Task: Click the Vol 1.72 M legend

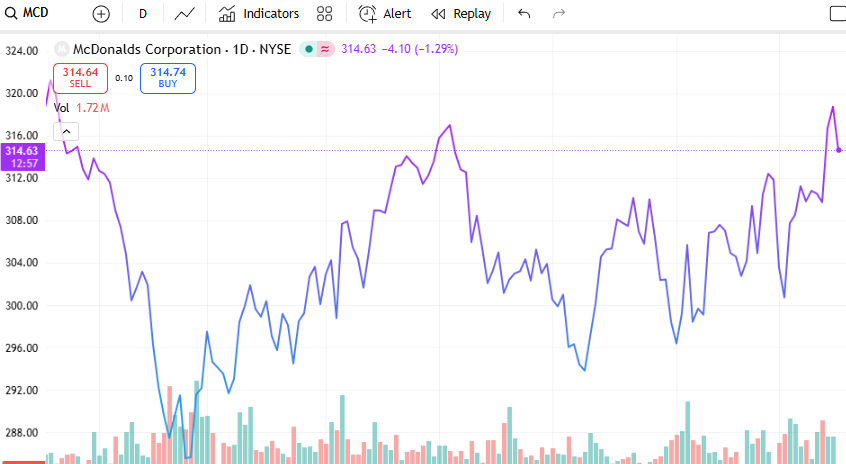Action: pyautogui.click(x=81, y=108)
